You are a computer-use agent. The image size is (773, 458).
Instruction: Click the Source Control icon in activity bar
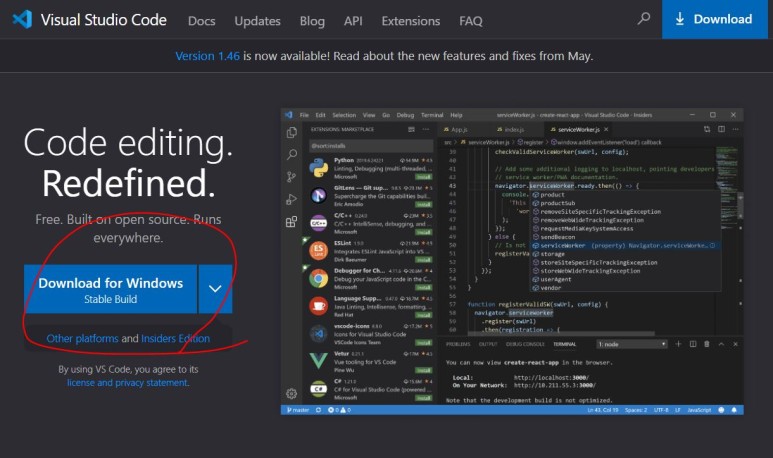click(x=292, y=176)
